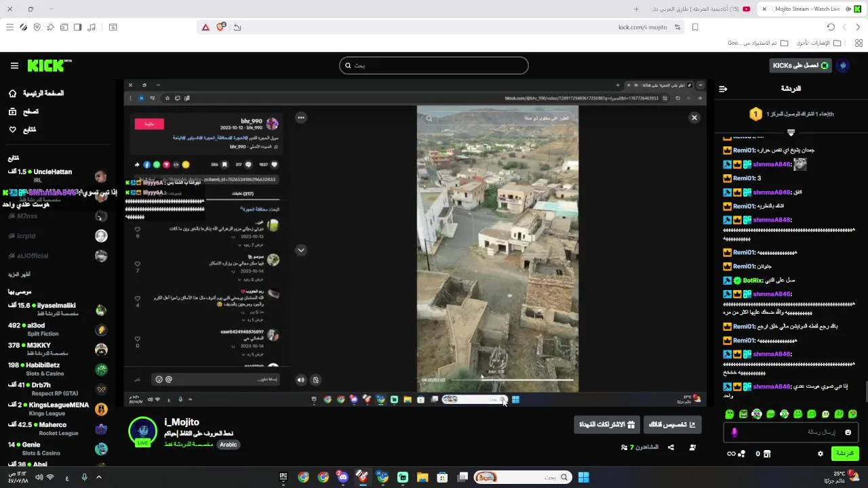Toggle the browser sidebar panel
The image size is (868, 488).
point(77,27)
